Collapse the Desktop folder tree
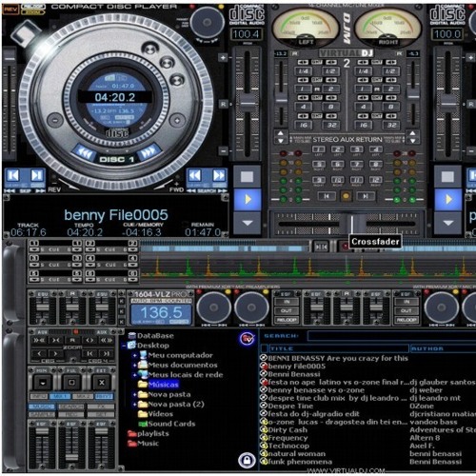The height and width of the screenshot is (476, 476). coord(124,346)
